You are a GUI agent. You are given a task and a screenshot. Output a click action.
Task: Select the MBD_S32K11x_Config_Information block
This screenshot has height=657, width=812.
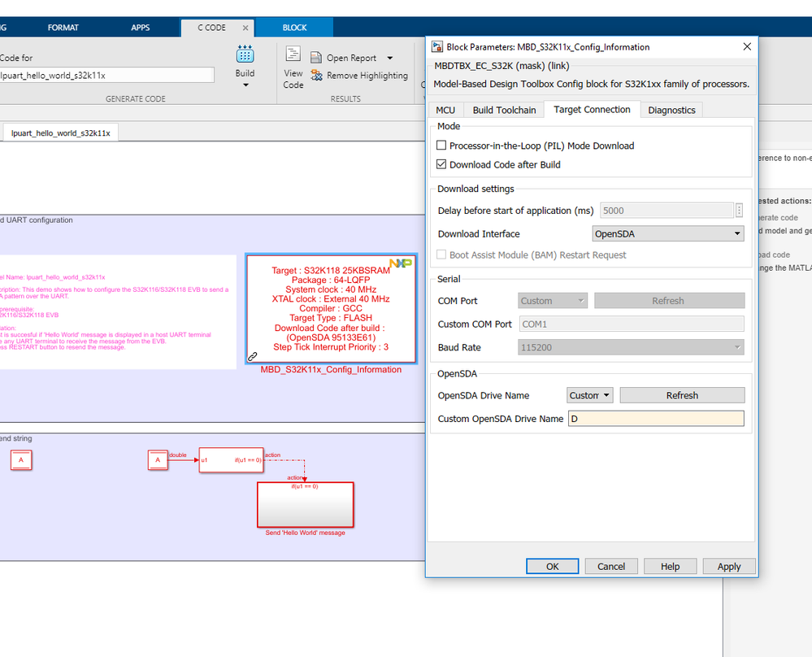pyautogui.click(x=331, y=308)
